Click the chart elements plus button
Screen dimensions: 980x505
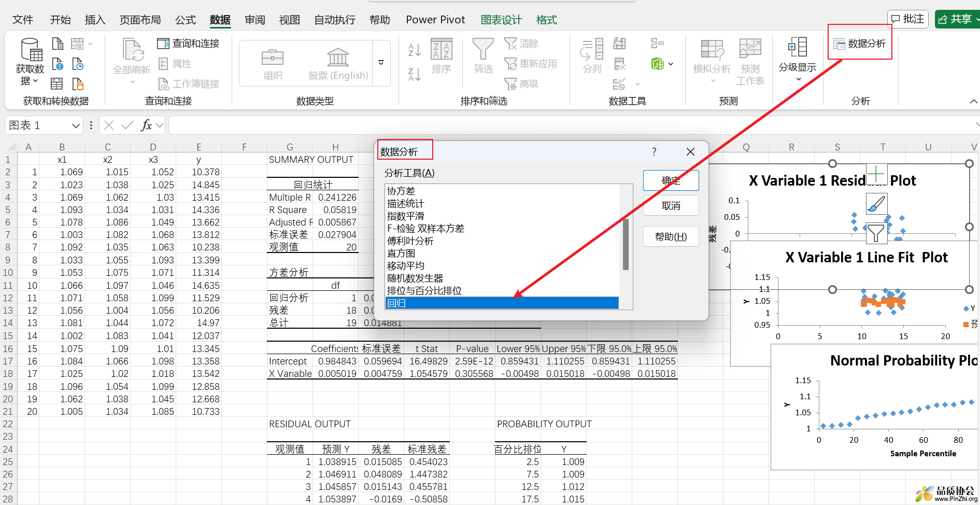876,174
